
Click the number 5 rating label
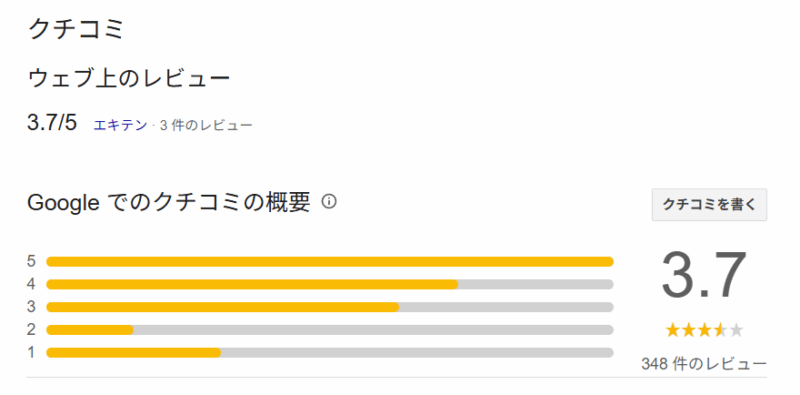[x=32, y=261]
